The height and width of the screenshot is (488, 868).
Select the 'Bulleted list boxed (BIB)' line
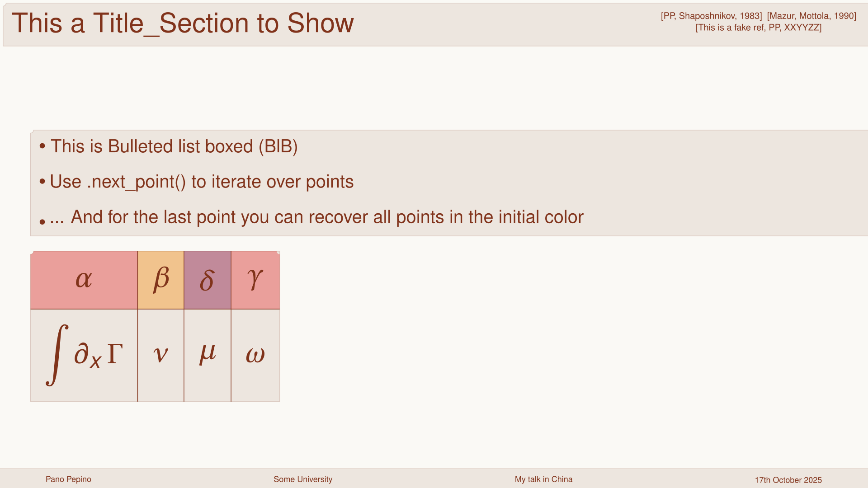coord(174,146)
